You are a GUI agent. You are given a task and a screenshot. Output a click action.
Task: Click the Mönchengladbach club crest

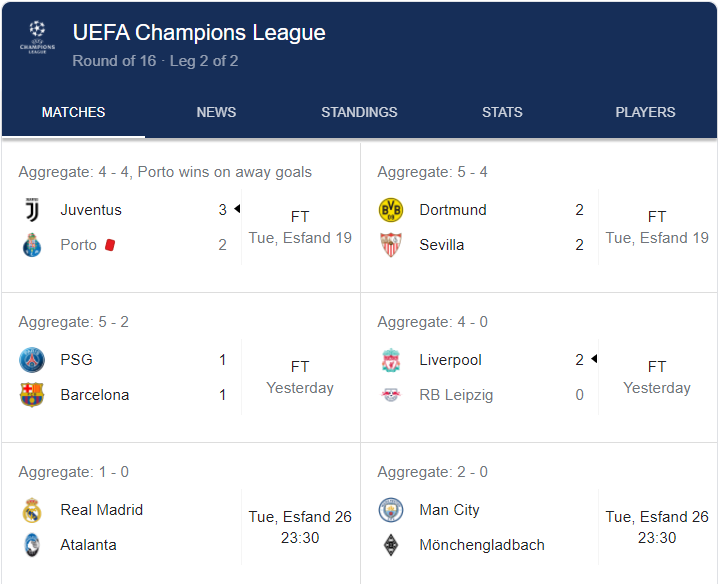pos(391,545)
